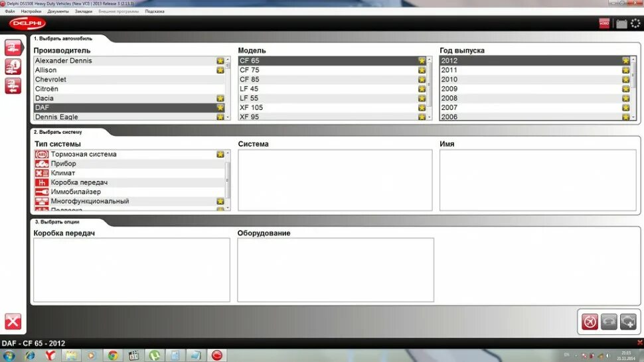This screenshot has height=362, width=644.
Task: Open the Файл menu
Action: coord(10,11)
